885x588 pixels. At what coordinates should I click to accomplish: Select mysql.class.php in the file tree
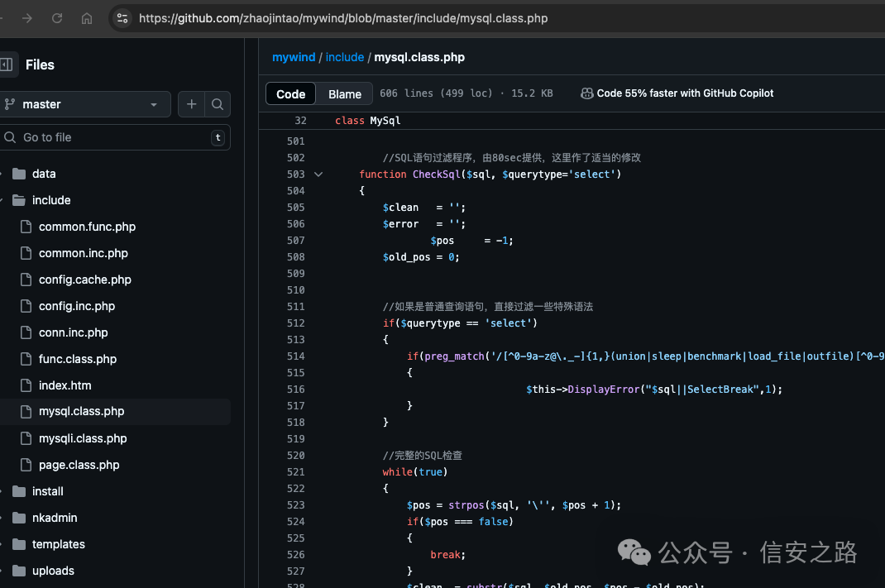point(81,412)
